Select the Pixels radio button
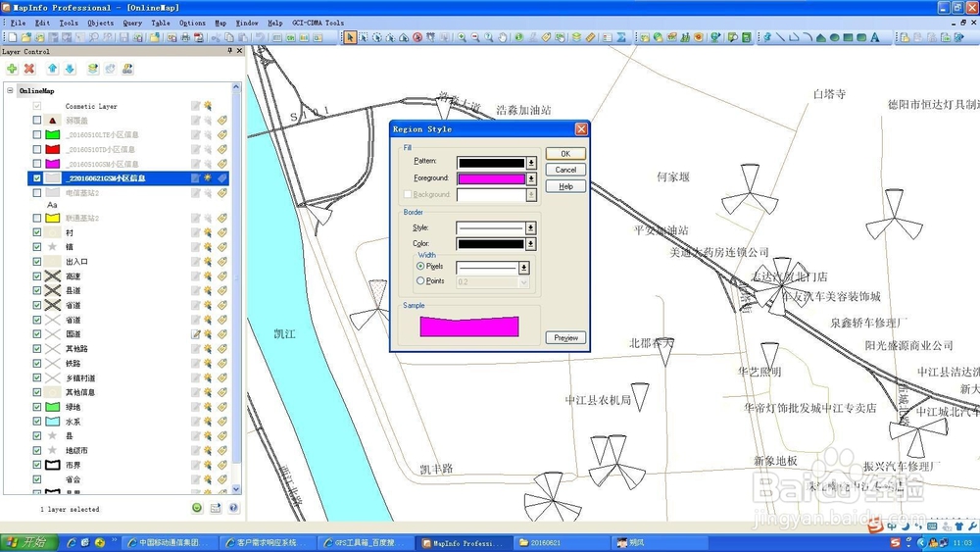 click(420, 267)
